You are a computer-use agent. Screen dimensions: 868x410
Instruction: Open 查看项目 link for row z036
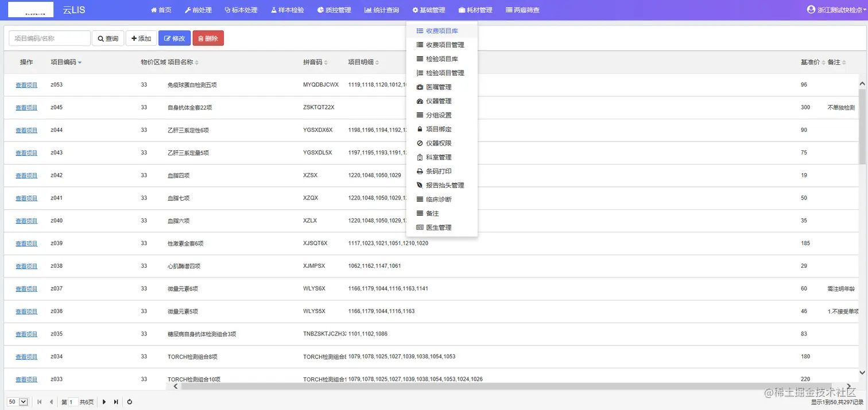click(x=26, y=311)
